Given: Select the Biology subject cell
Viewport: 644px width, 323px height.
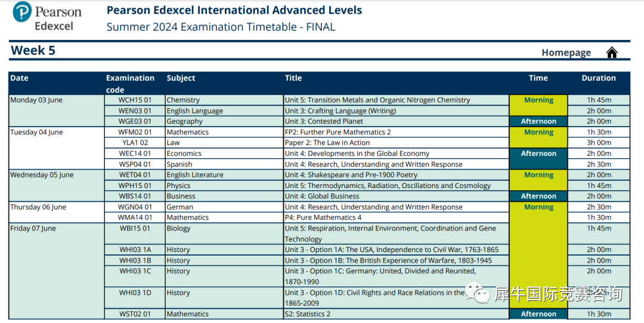Looking at the screenshot, I should tap(225, 233).
